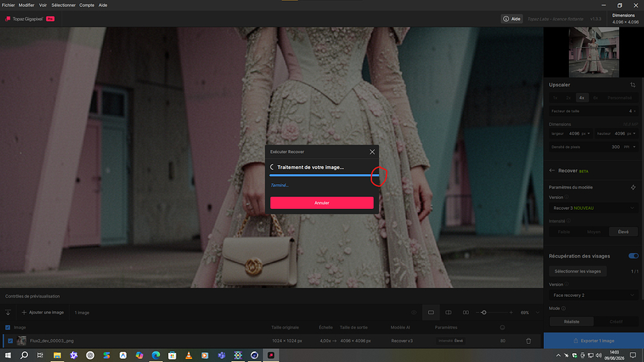Select Moyen intensity
The image size is (644, 362).
point(593,232)
